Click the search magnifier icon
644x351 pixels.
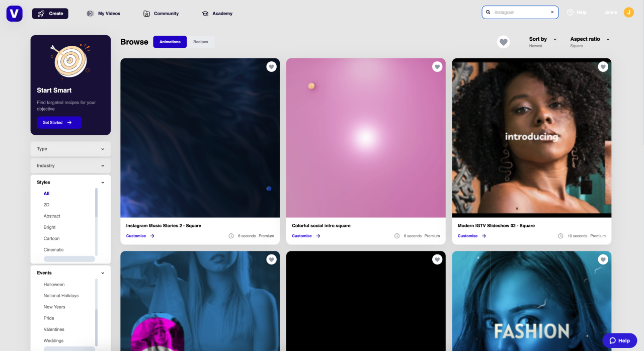click(488, 12)
